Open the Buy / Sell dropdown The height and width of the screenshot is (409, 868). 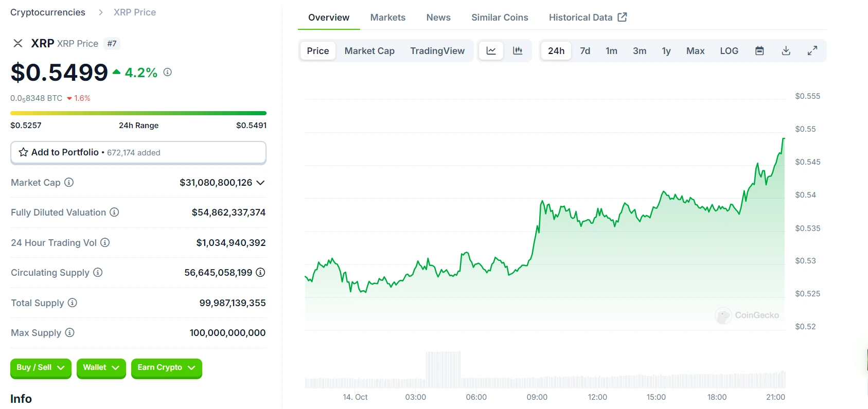point(41,368)
